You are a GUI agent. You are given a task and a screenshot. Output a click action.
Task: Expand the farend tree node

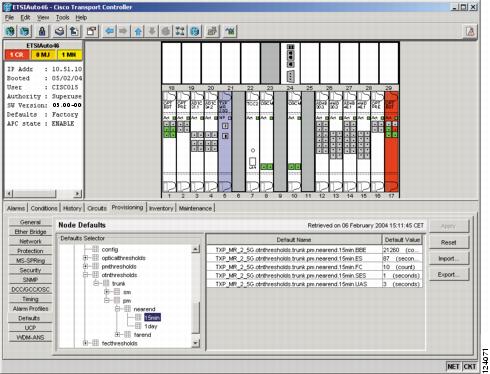tap(117, 335)
